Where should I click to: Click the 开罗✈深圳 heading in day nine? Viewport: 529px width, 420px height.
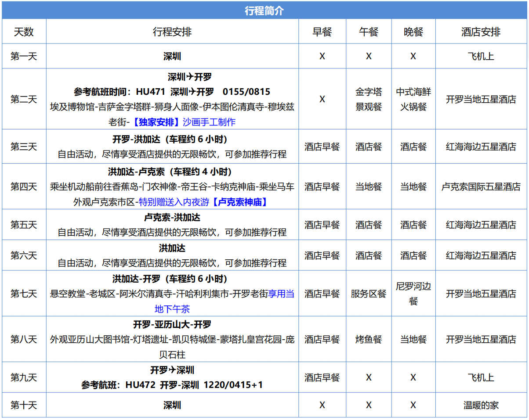(172, 370)
